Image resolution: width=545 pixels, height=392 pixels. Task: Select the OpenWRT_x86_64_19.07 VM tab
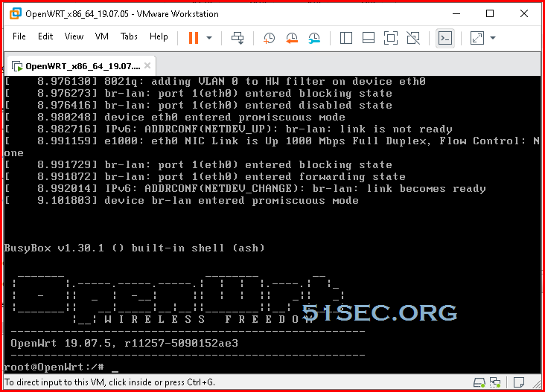[x=82, y=66]
